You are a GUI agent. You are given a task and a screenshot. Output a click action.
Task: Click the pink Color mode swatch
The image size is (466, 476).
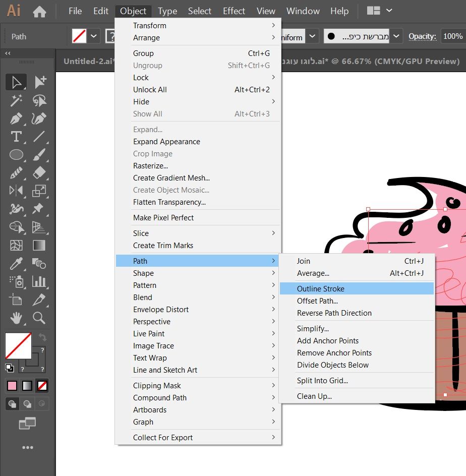pos(12,386)
